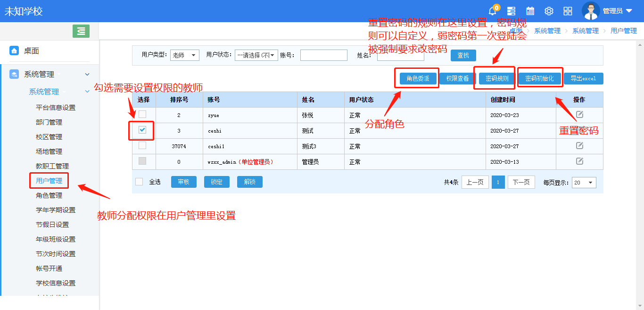Check the checkbox for user zyue

click(x=142, y=114)
